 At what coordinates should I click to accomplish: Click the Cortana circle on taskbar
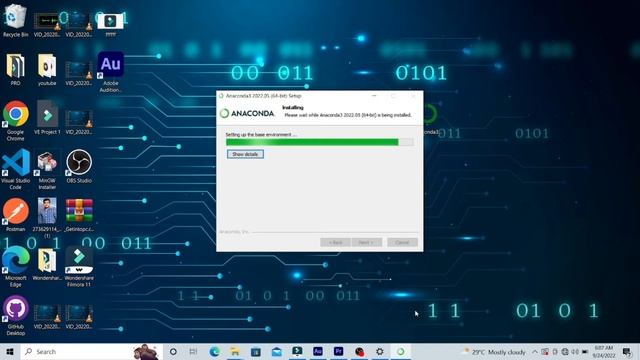tap(173, 351)
